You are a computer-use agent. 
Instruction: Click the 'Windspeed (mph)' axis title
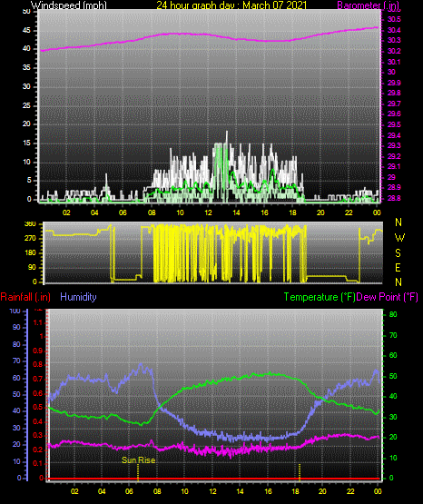coord(69,5)
